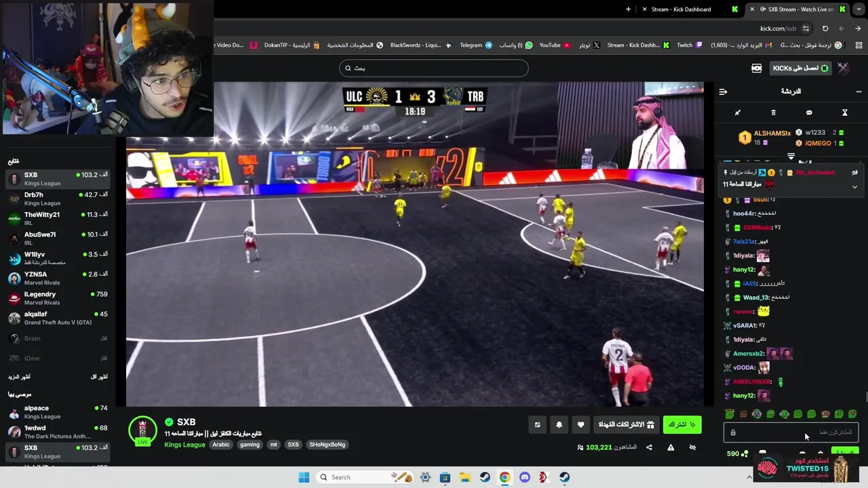Open the BlackSwordz Liquipedia bookmark
The height and width of the screenshot is (488, 868).
tap(420, 45)
